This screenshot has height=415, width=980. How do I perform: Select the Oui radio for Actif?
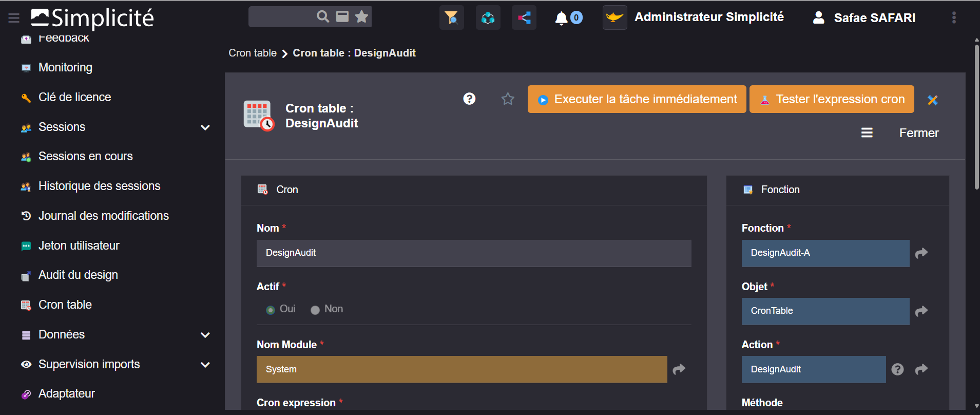click(271, 310)
